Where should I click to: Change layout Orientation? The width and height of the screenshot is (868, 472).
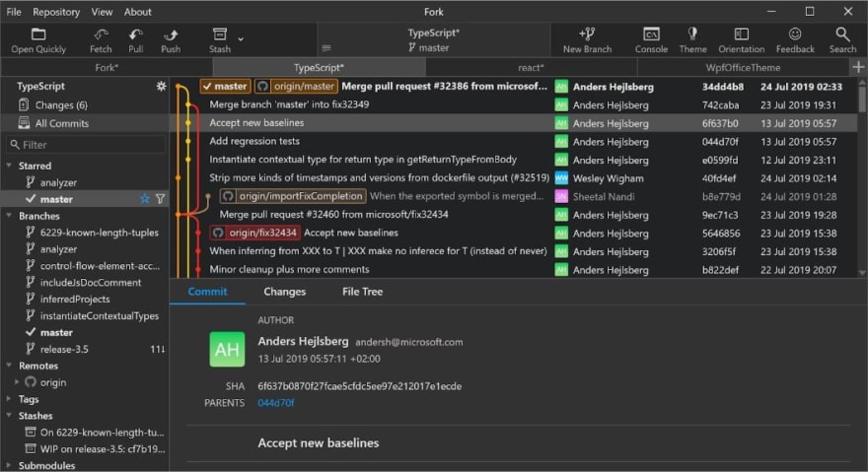[x=741, y=41]
